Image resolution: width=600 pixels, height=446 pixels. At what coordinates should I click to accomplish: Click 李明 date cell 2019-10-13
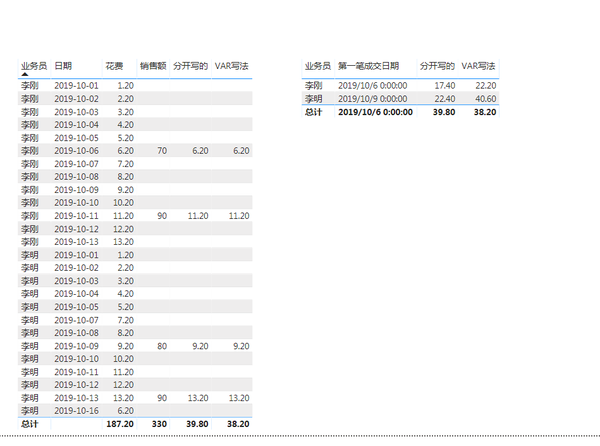click(x=77, y=398)
